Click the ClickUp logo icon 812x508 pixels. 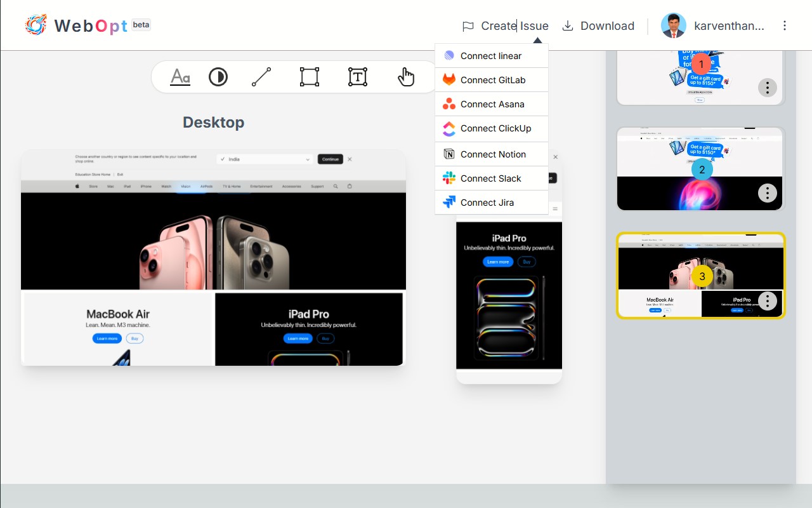coord(449,129)
